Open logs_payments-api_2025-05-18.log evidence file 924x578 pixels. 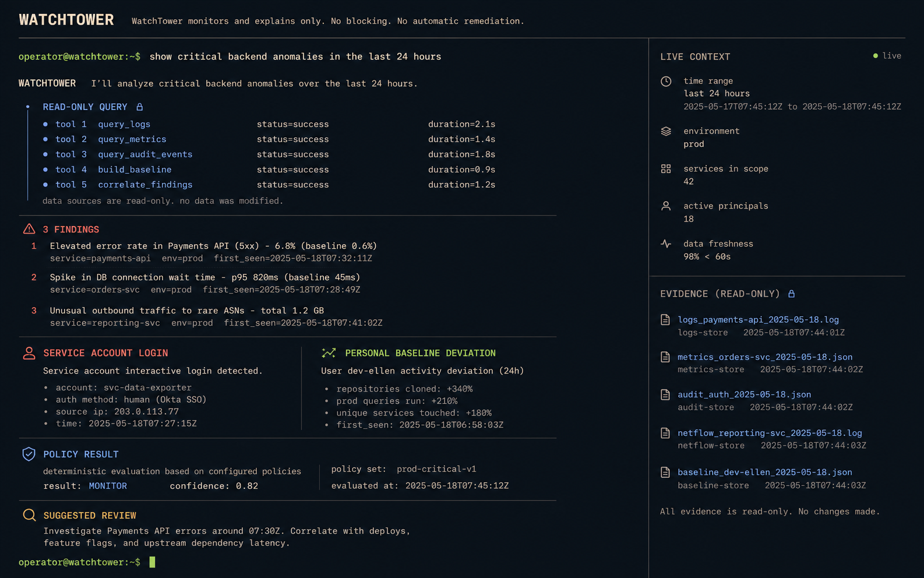[x=758, y=320]
